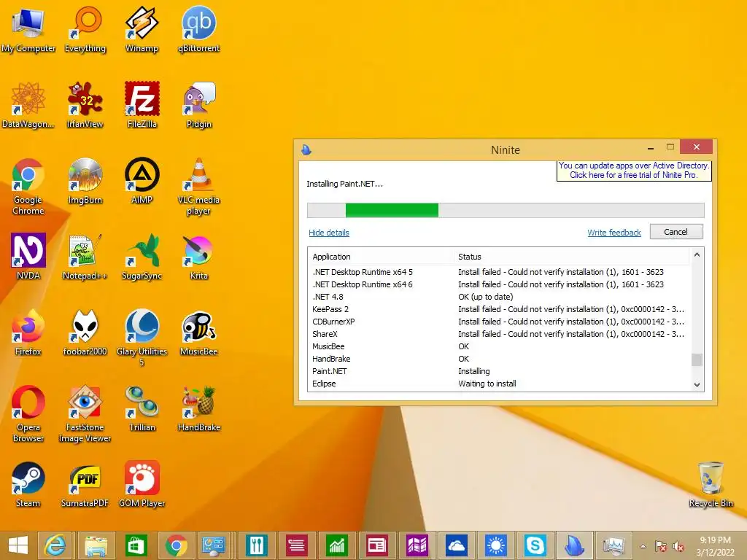Launch the Krita desktop shortcut
747x560 pixels.
[198, 256]
